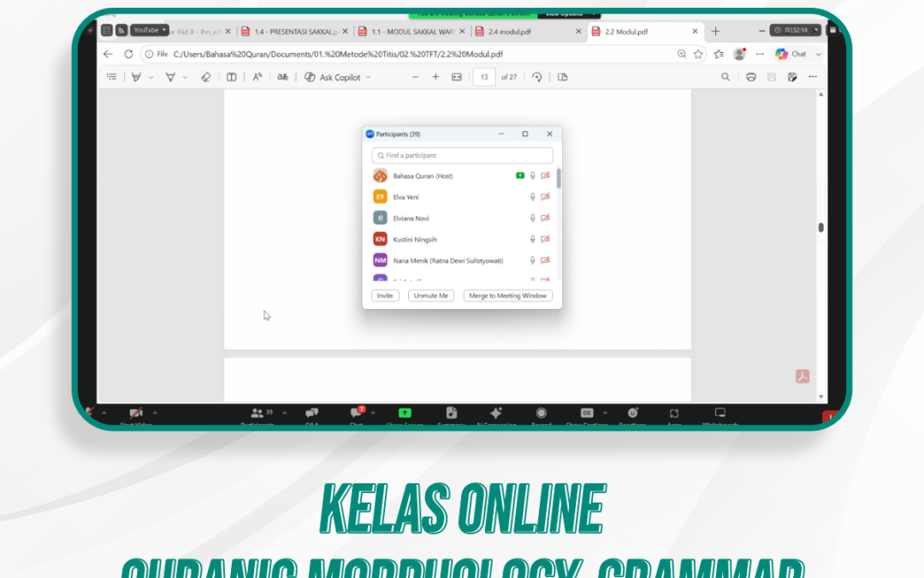
Task: Click the green Share Screen button
Action: (x=405, y=414)
